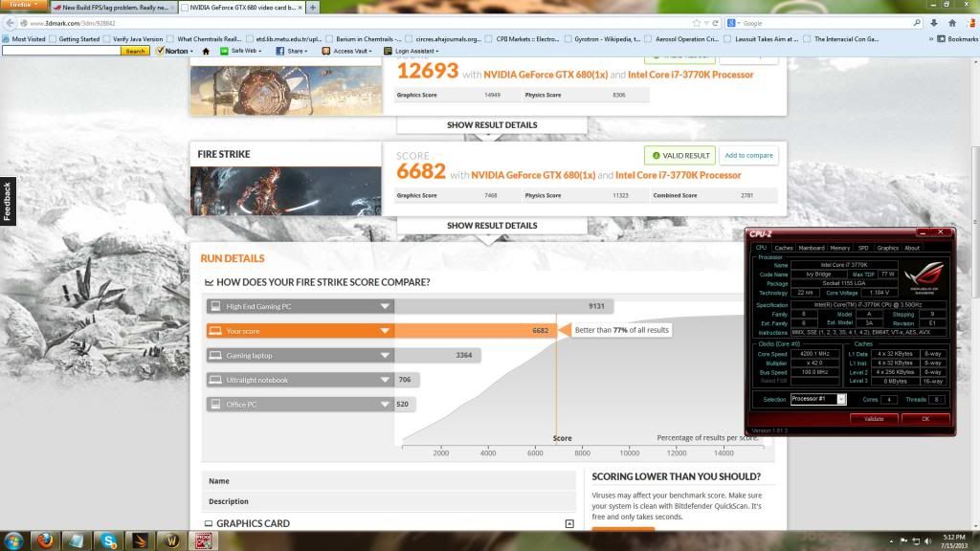This screenshot has height=551, width=980.
Task: Open the CPU-Z Graphics tab
Action: click(x=887, y=248)
